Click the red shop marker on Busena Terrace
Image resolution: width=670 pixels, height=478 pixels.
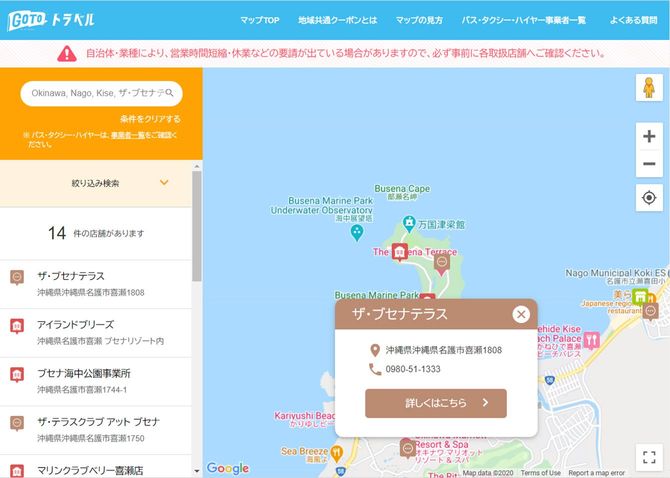[x=400, y=252]
